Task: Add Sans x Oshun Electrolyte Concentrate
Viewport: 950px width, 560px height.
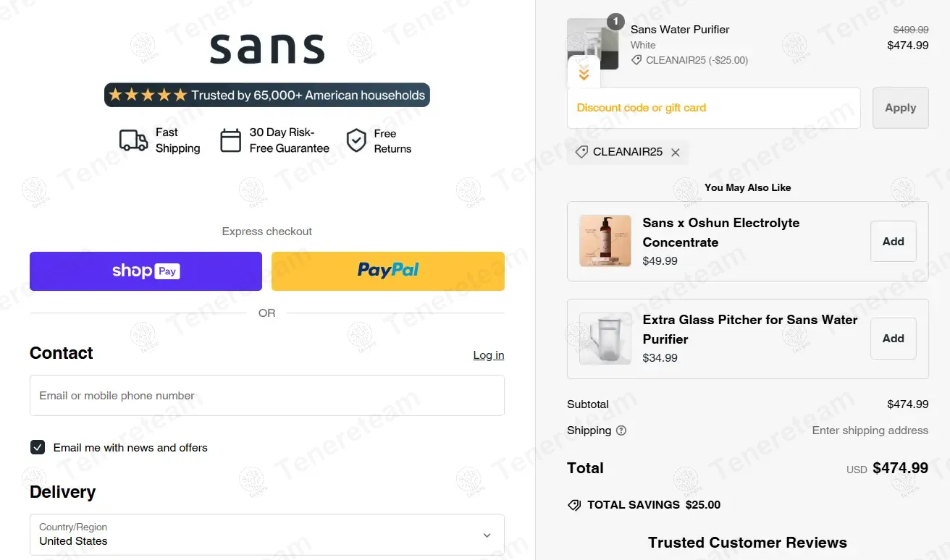Action: tap(893, 242)
